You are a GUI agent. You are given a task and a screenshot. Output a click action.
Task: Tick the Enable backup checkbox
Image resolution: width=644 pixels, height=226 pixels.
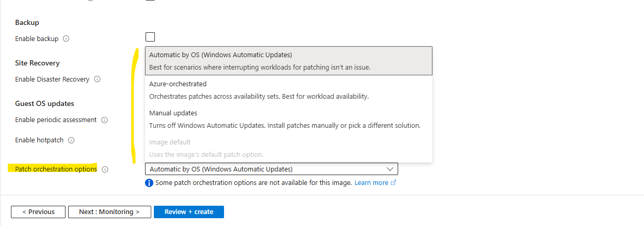[x=150, y=37]
